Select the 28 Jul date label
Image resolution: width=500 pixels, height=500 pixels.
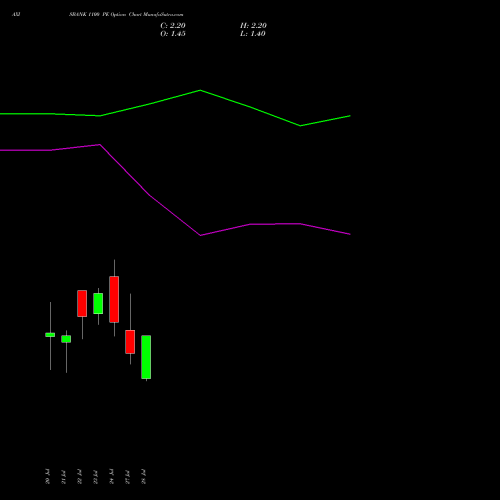coord(144,477)
